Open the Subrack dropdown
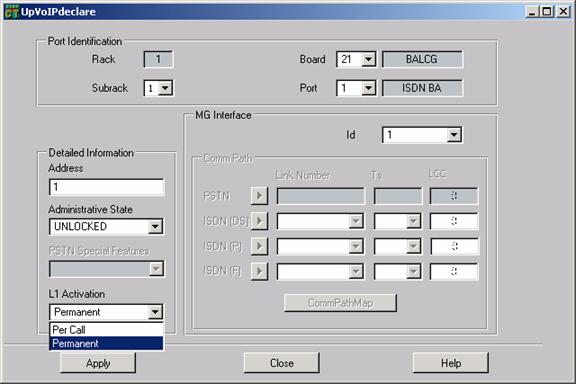Image resolution: width=576 pixels, height=384 pixels. click(165, 88)
